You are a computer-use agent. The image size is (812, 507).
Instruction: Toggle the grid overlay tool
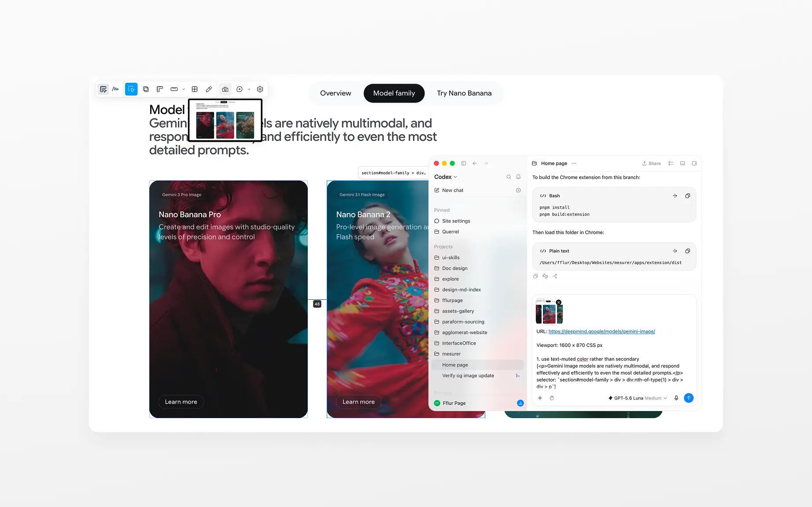pyautogui.click(x=195, y=89)
